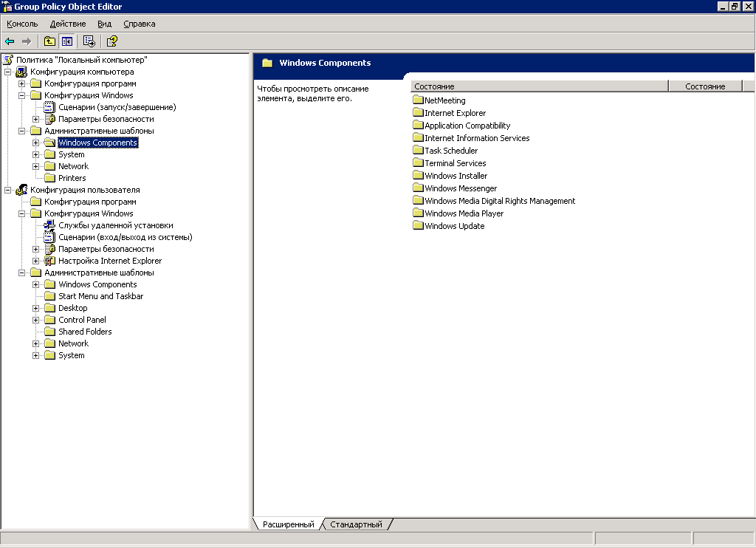756x548 pixels.
Task: Select the Shared Folders folder icon
Action: (x=49, y=332)
